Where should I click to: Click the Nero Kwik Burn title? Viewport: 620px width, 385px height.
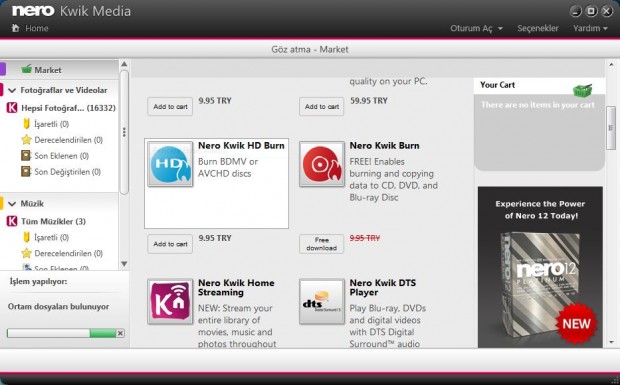coord(384,145)
